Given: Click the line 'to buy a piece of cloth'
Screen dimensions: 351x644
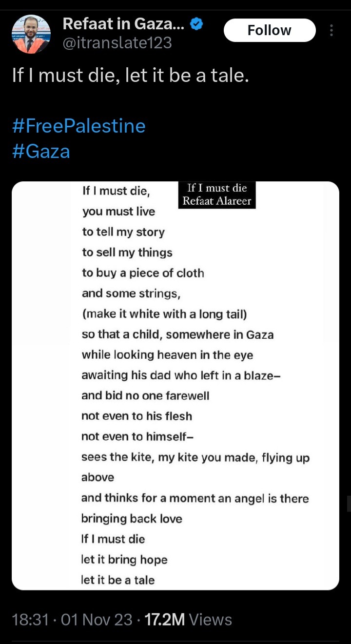Looking at the screenshot, I should click(143, 273).
